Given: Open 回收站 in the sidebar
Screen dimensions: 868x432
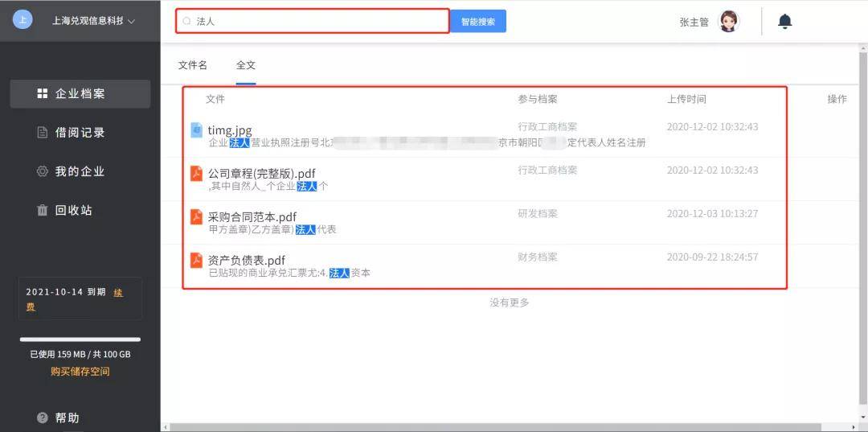Looking at the screenshot, I should pyautogui.click(x=74, y=211).
